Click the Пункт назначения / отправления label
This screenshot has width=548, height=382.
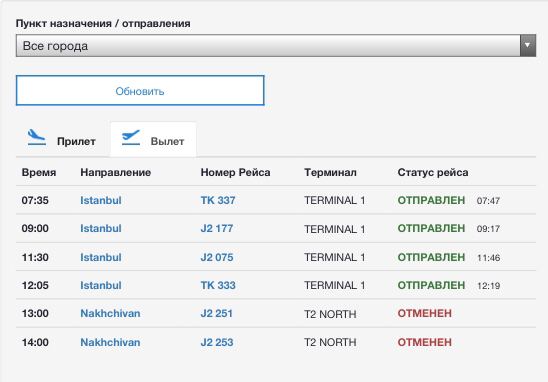click(103, 24)
